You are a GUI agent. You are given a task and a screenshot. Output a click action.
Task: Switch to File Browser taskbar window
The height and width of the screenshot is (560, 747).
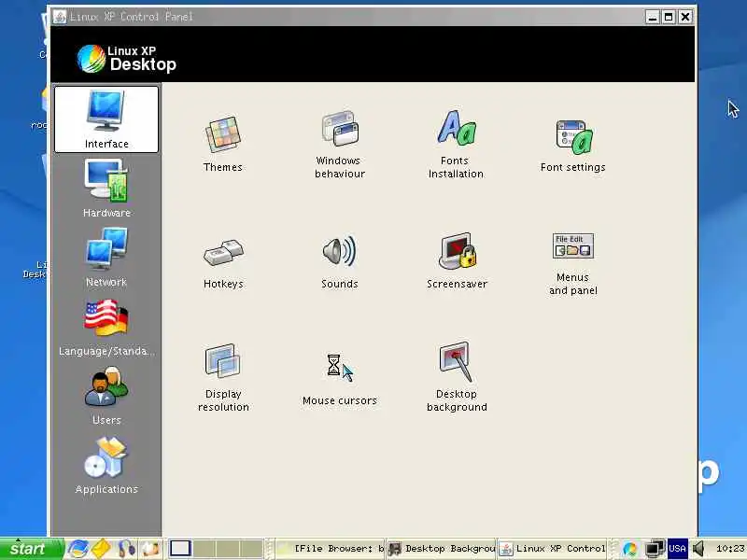tap(331, 549)
